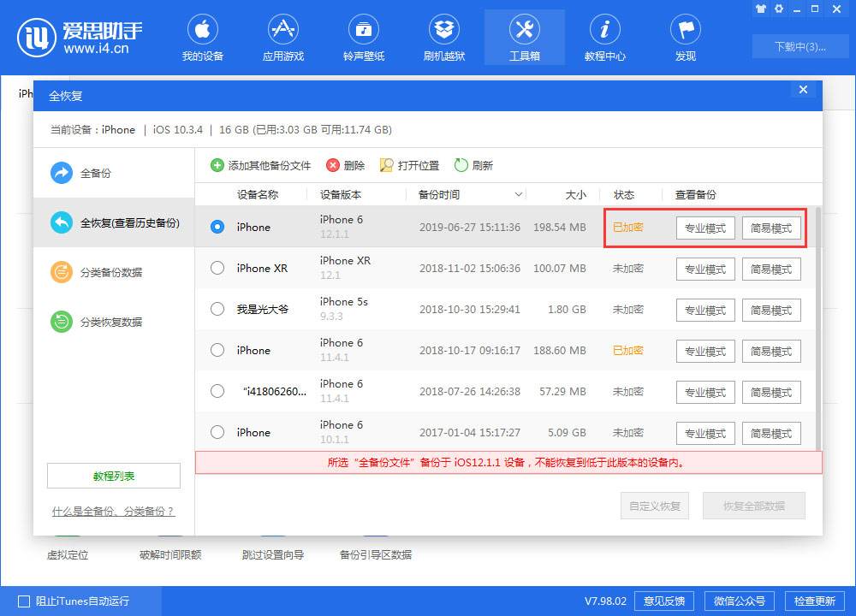The height and width of the screenshot is (616, 856).
Task: Close the 全恢复 dialog
Action: (x=803, y=90)
